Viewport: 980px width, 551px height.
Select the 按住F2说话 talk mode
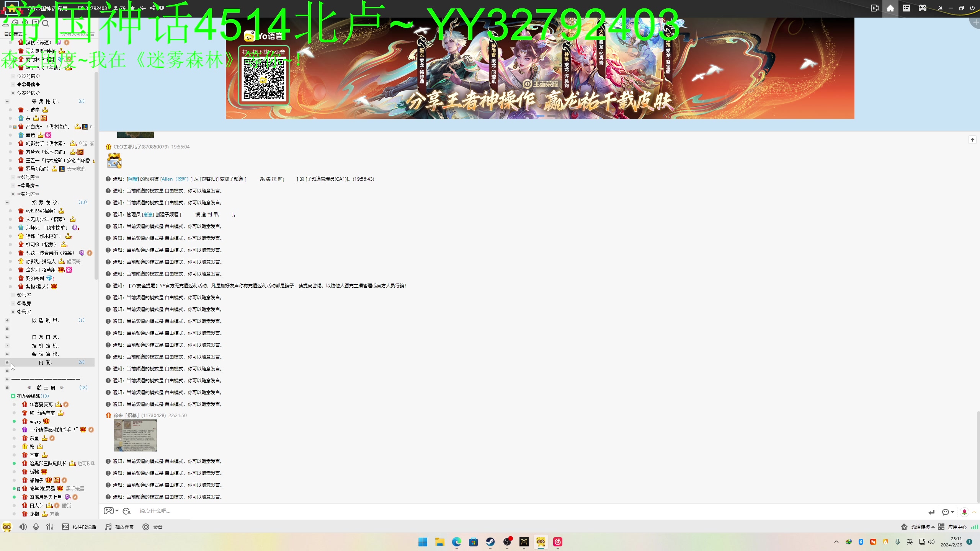(79, 527)
